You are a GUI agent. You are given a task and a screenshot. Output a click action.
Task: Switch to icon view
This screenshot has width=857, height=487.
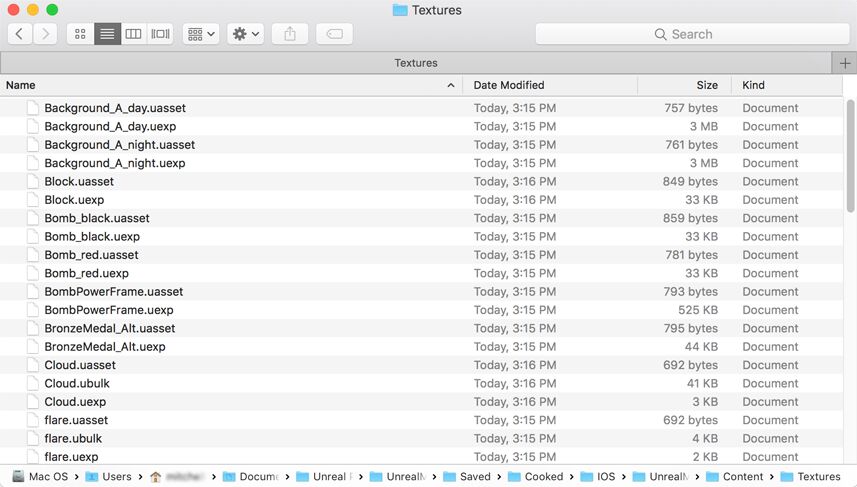pos(80,34)
